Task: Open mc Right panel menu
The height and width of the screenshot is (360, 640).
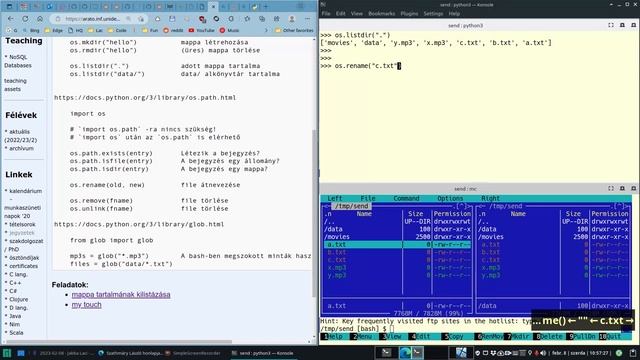Action: (490, 198)
